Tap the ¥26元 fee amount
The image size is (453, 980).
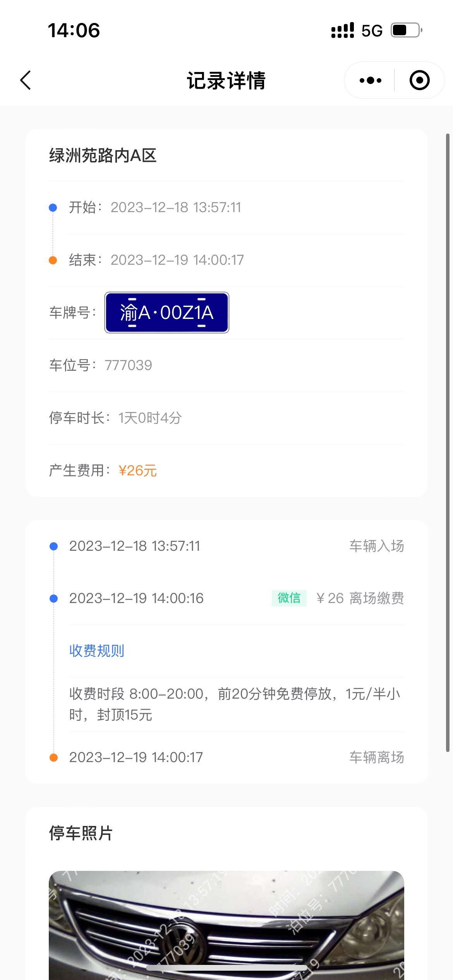[x=137, y=471]
